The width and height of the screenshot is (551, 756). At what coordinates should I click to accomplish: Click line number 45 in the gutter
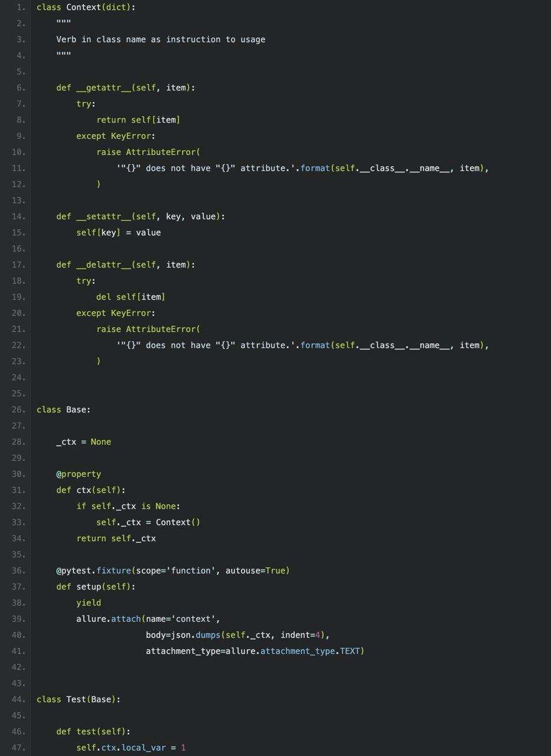(x=18, y=716)
